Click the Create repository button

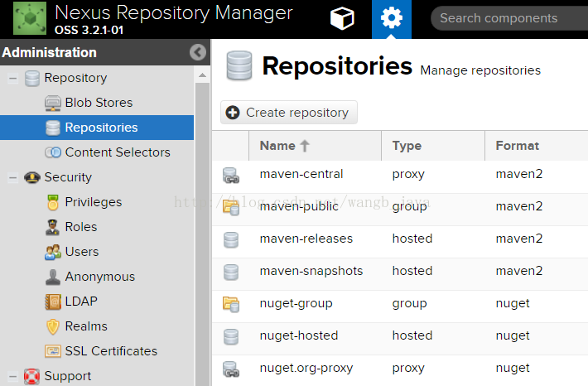tap(289, 112)
